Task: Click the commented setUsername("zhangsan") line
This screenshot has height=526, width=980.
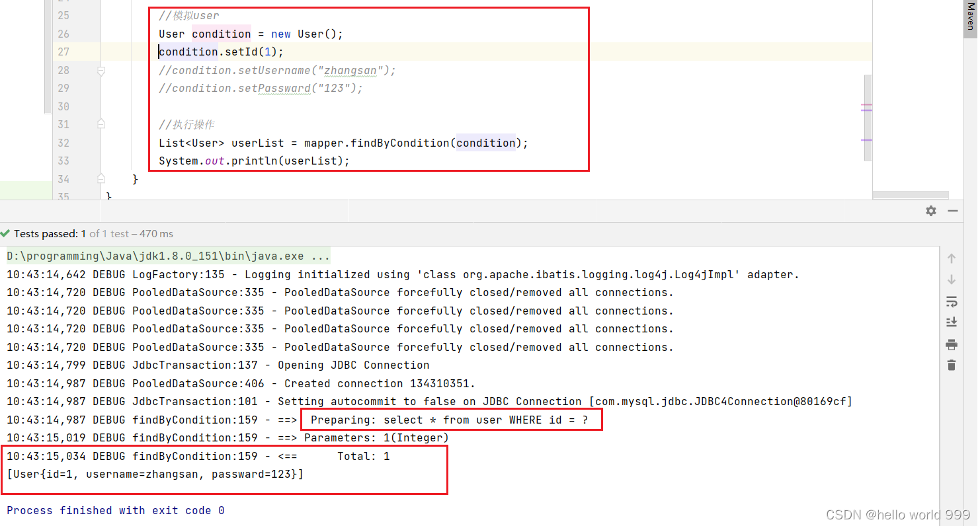Action: [x=277, y=70]
